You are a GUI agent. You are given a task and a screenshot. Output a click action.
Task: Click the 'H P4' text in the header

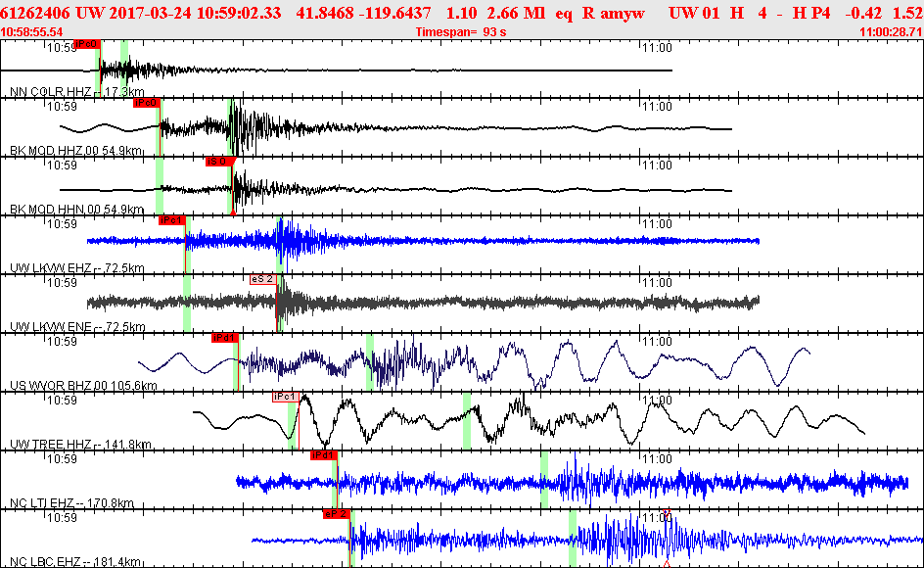point(812,13)
